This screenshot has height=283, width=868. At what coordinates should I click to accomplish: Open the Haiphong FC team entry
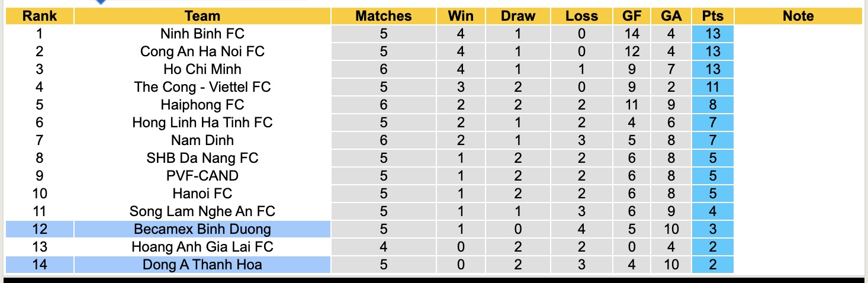202,105
